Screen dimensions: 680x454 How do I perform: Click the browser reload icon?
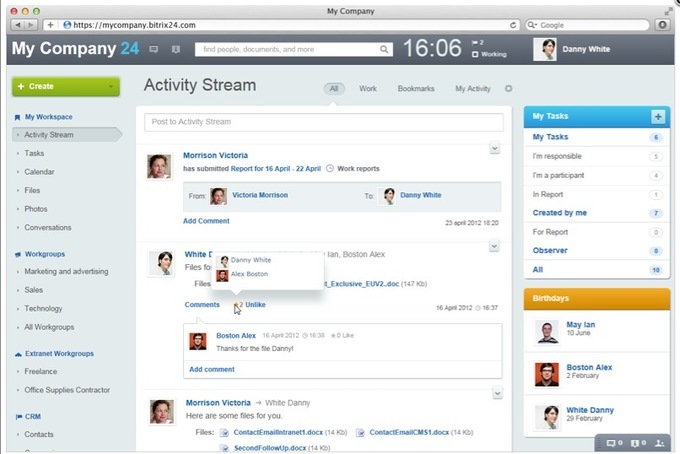tap(513, 25)
